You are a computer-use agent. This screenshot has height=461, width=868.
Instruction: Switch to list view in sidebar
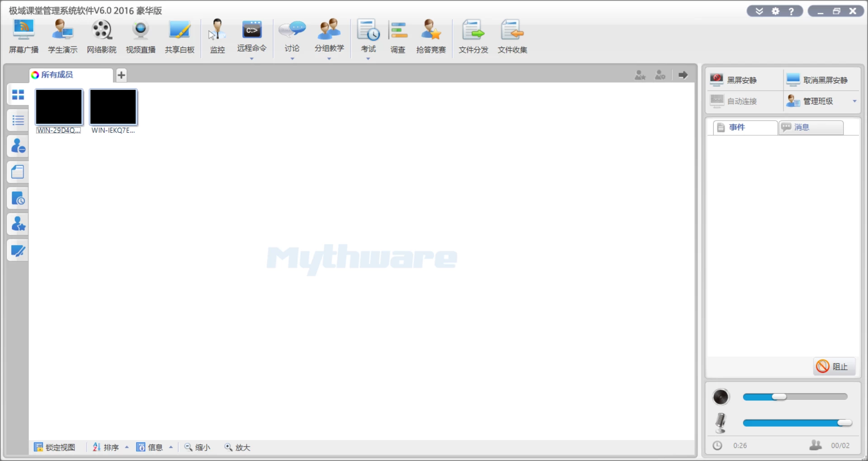coord(18,120)
